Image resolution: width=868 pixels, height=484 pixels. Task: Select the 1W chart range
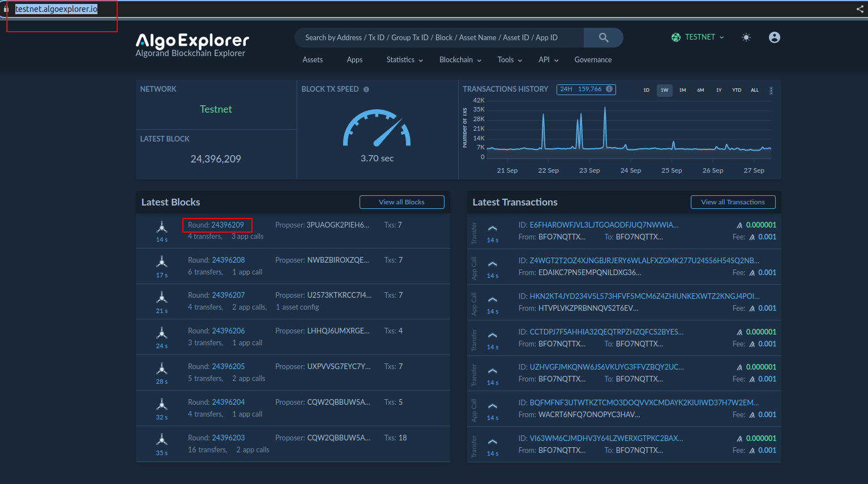click(665, 91)
